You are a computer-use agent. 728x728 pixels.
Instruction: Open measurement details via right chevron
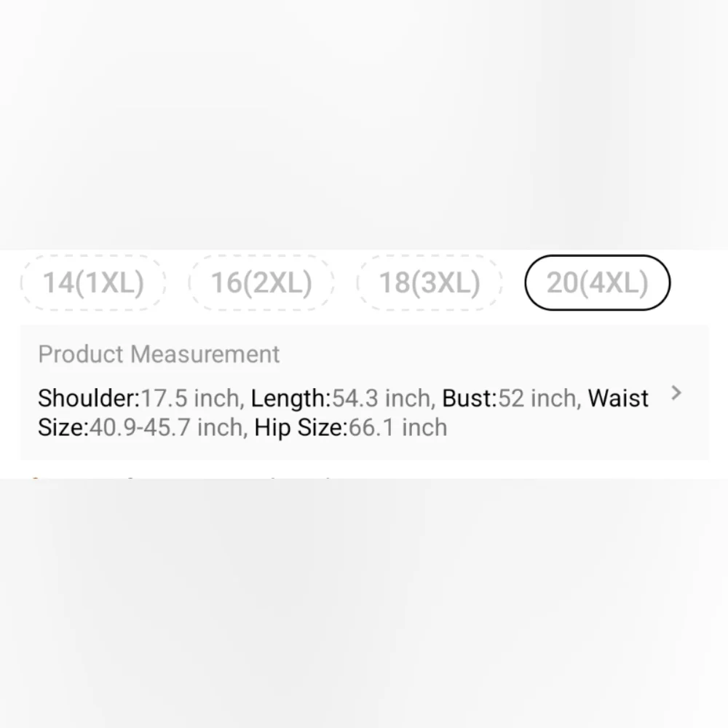(x=676, y=393)
